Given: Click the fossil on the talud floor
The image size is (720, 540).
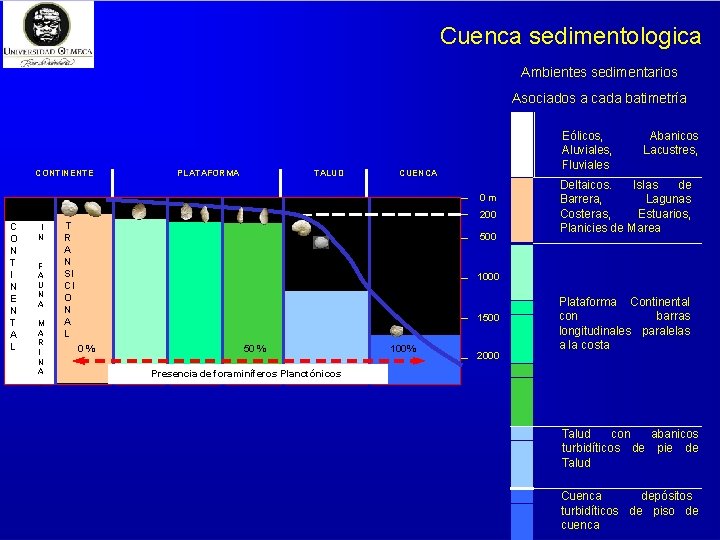Looking at the screenshot, I should pos(321,242).
